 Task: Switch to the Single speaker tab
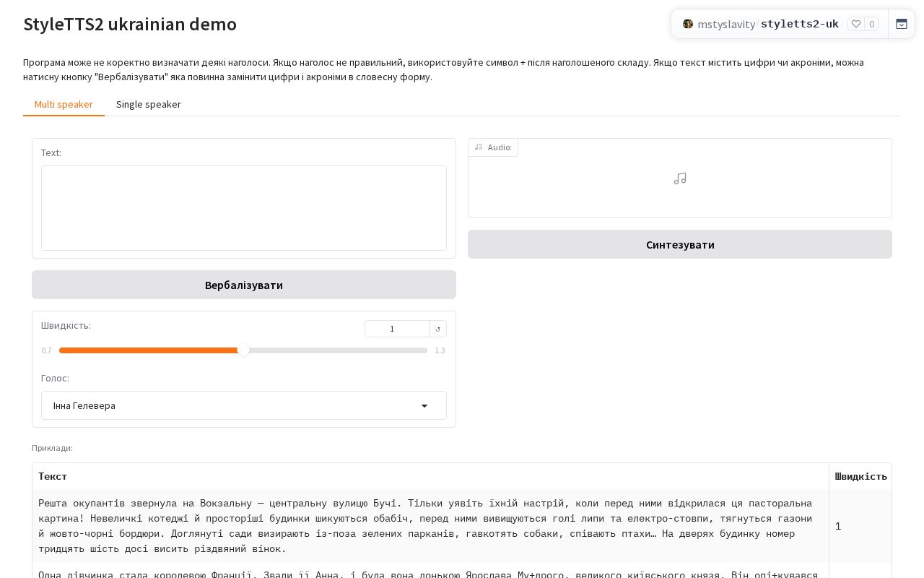(x=149, y=104)
